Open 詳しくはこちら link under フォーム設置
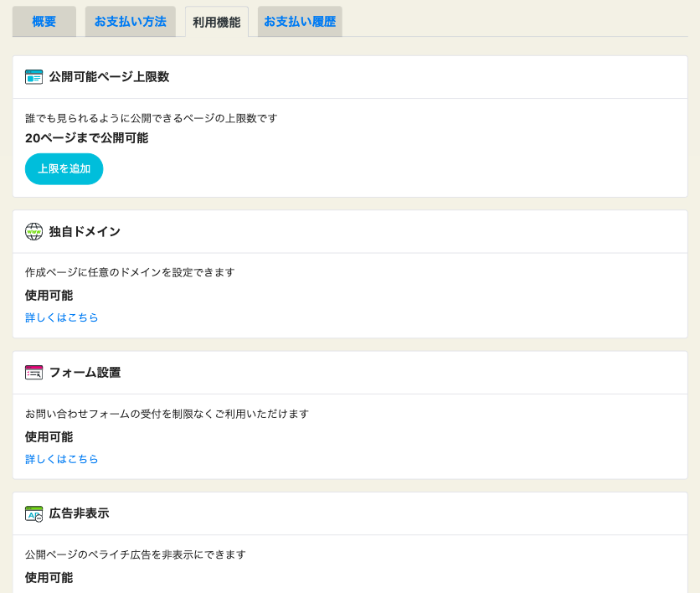 point(62,459)
